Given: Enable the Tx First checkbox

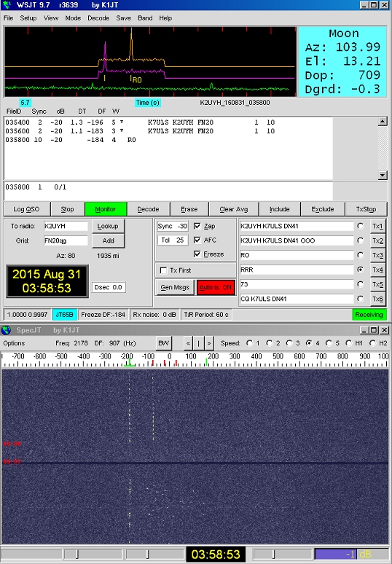Looking at the screenshot, I should [164, 270].
